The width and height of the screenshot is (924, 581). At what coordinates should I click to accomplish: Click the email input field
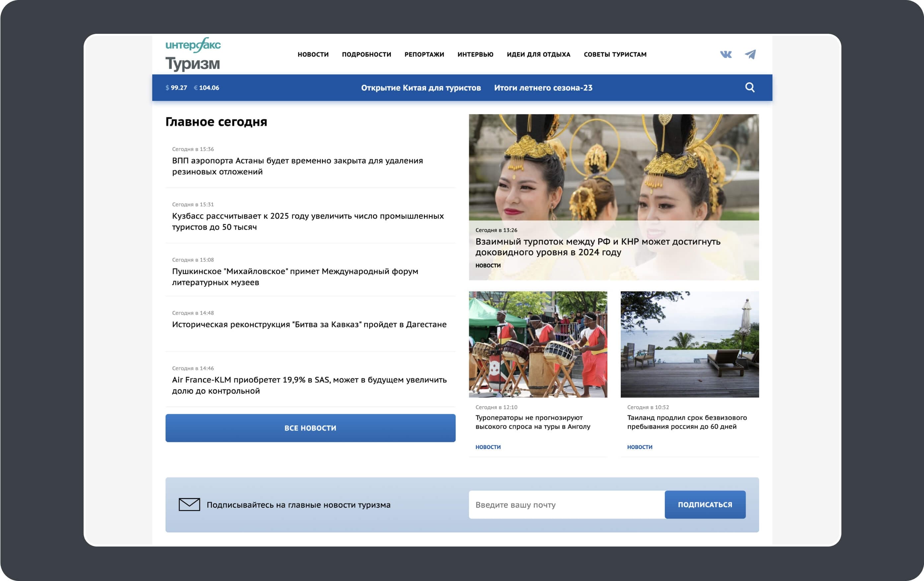pos(565,504)
